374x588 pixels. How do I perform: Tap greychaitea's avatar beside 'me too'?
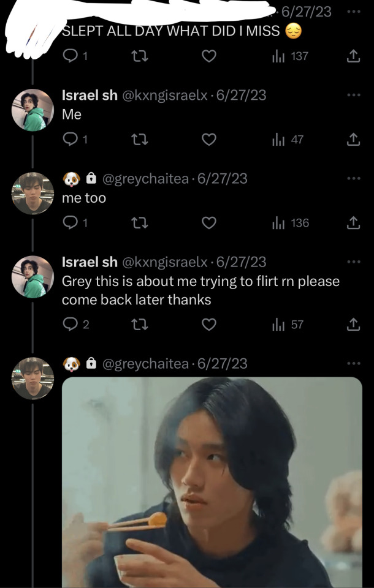[x=33, y=193]
